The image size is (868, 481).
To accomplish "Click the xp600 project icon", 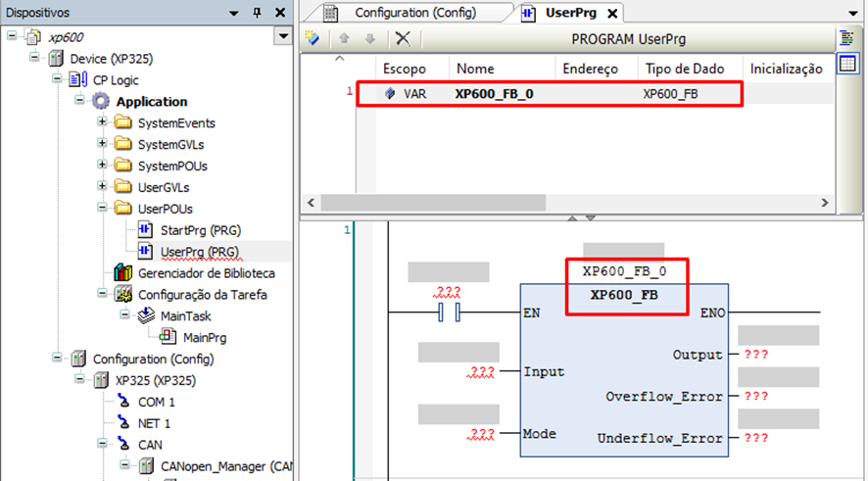I will tap(33, 37).
